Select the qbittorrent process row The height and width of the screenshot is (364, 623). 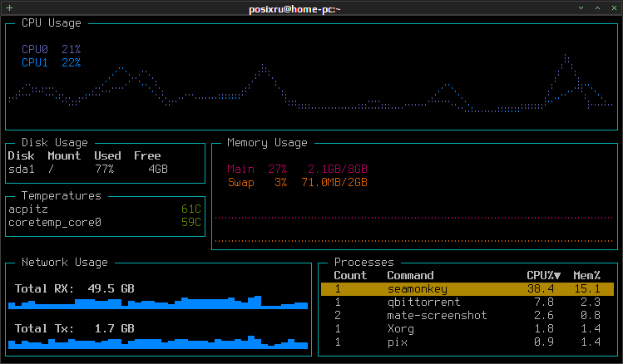467,302
